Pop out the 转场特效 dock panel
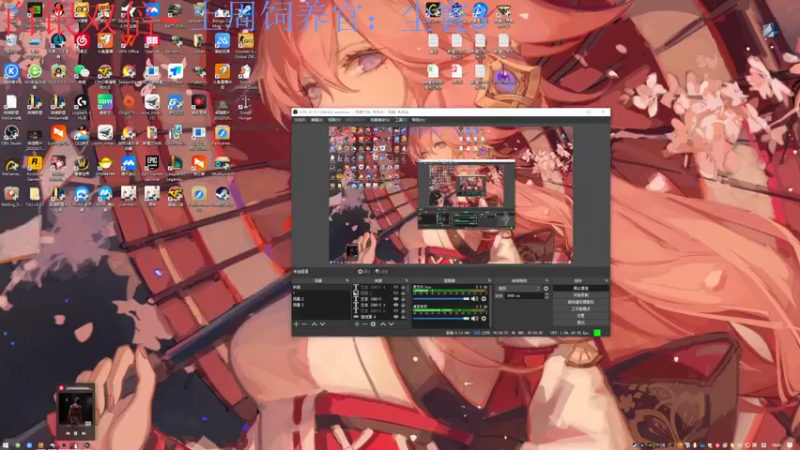800x450 pixels. pos(547,281)
